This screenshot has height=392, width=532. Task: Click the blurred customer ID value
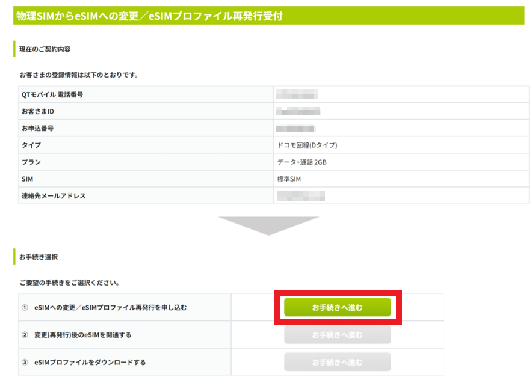coord(298,111)
